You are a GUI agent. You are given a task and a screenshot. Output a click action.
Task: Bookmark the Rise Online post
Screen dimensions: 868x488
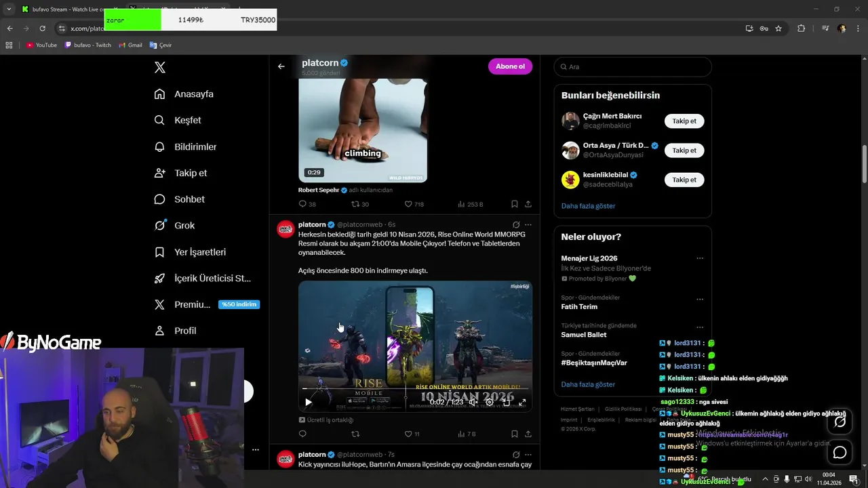pyautogui.click(x=515, y=434)
